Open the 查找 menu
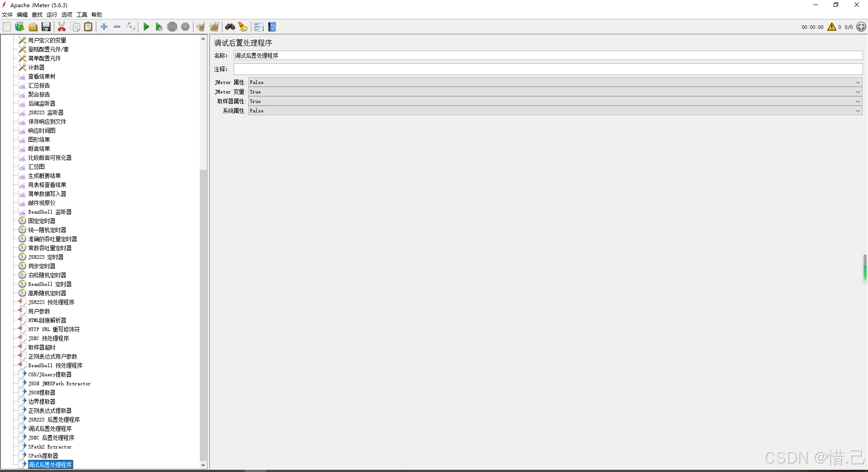The image size is (868, 472). 37,15
